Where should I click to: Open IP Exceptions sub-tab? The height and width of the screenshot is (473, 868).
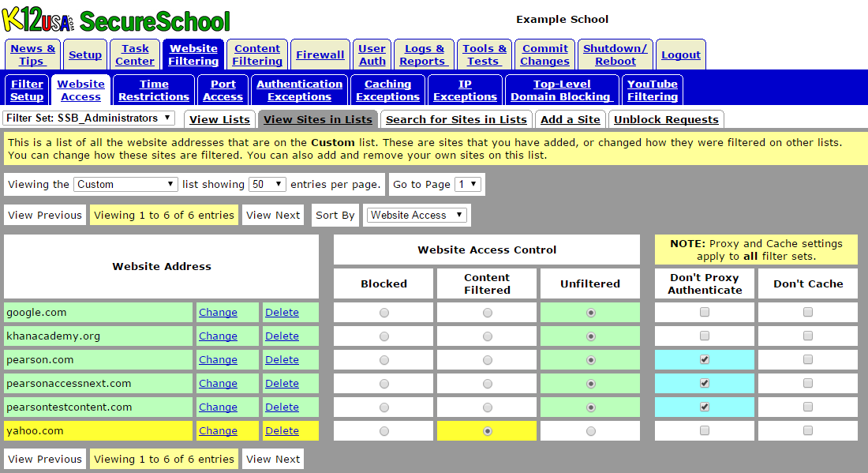coord(465,90)
